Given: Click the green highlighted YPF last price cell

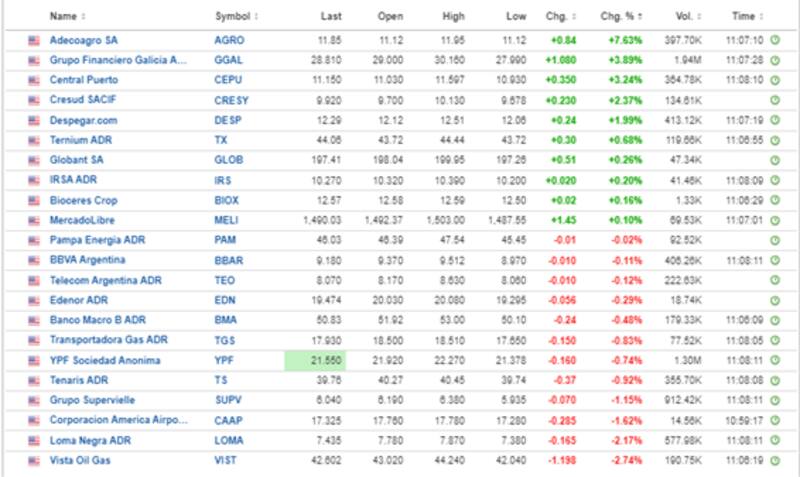Looking at the screenshot, I should coord(315,360).
